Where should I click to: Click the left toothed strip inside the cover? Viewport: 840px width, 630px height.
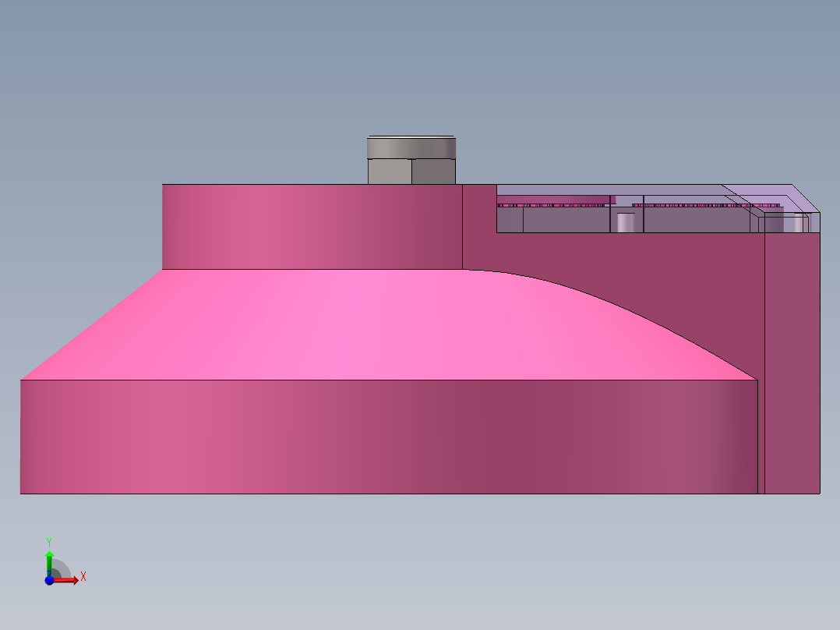pos(553,206)
